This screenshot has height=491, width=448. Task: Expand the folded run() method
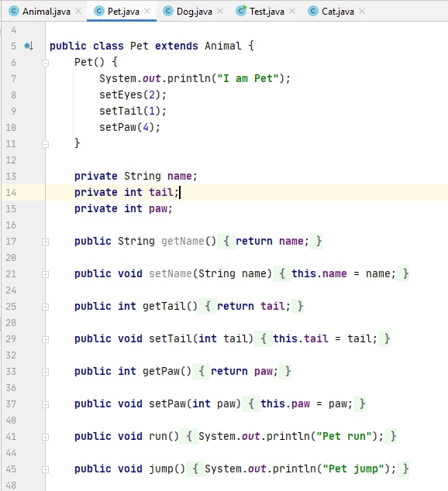pyautogui.click(x=45, y=437)
